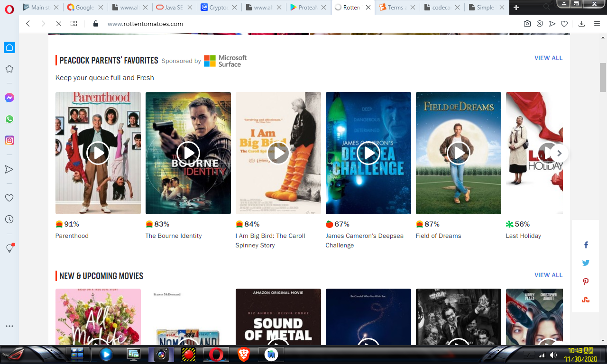Share the page on Pinterest
This screenshot has height=364, width=607.
coord(586,282)
